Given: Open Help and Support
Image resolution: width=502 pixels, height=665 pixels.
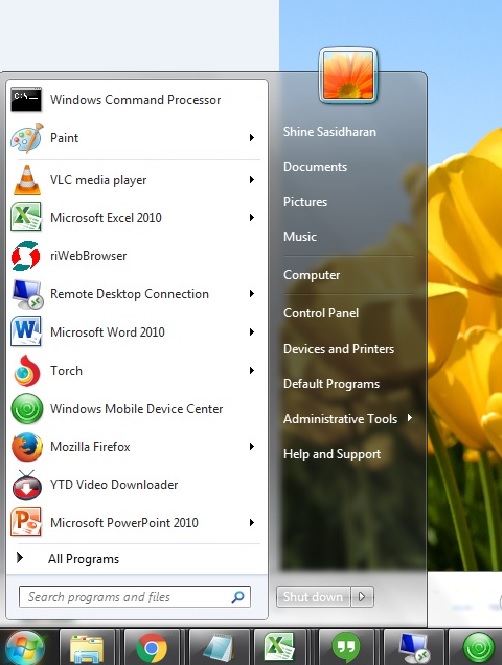Looking at the screenshot, I should coord(332,454).
